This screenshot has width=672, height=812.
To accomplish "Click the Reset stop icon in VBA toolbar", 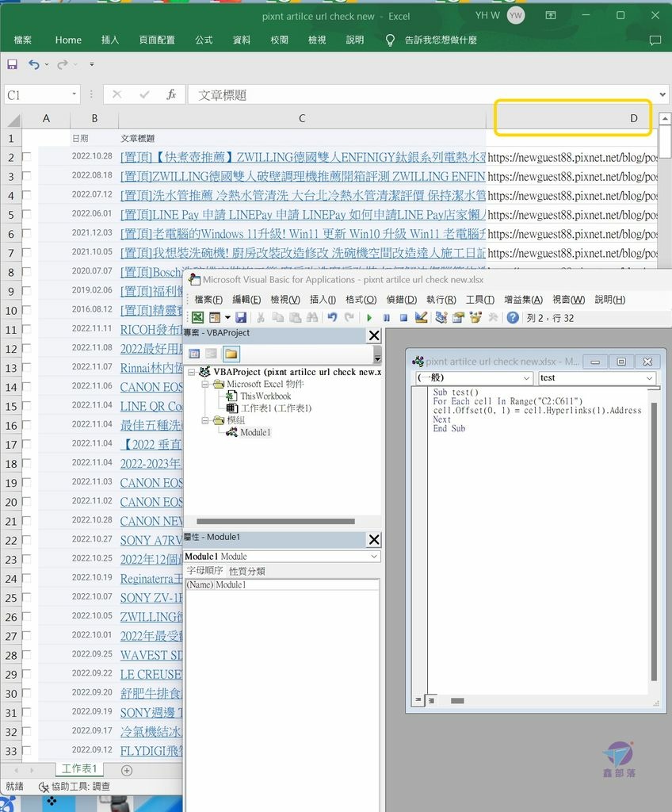I will [x=404, y=317].
